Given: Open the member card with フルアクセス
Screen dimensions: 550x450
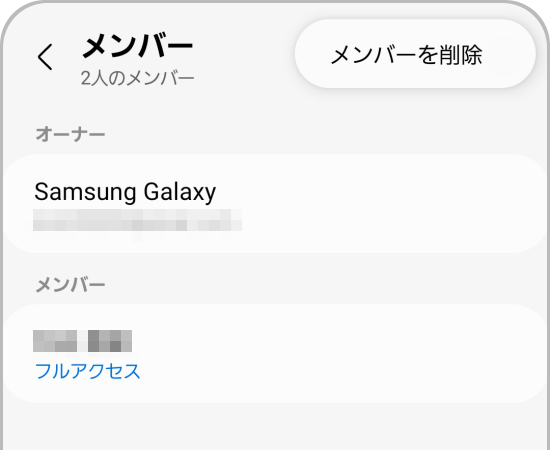Looking at the screenshot, I should (x=275, y=354).
